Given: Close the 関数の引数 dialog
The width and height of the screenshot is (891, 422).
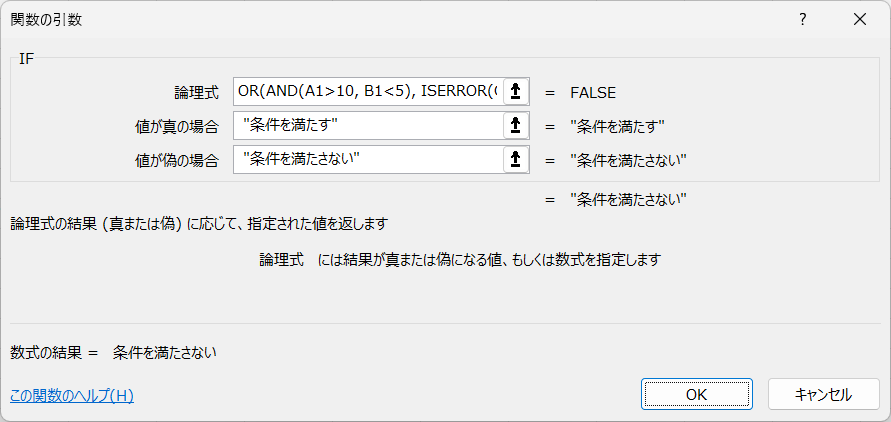Looking at the screenshot, I should (860, 20).
